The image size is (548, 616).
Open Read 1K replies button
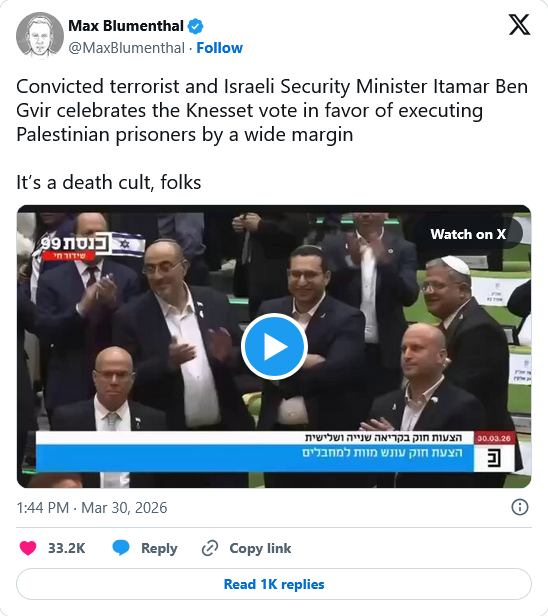(x=274, y=584)
